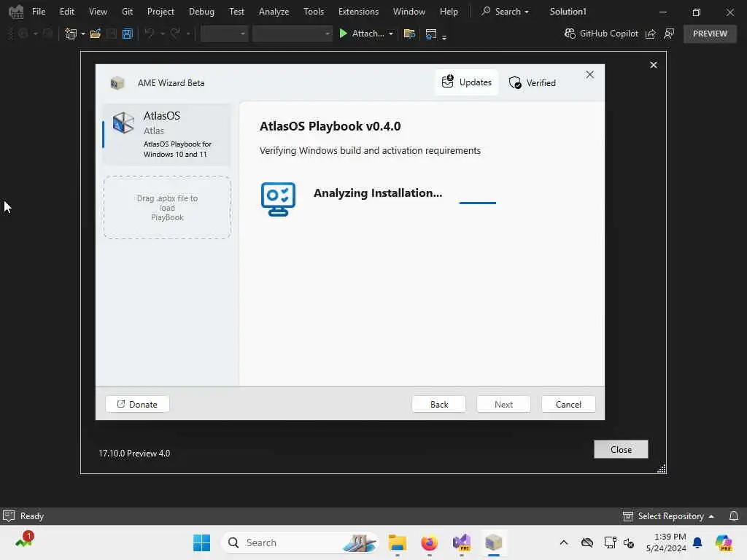Open the Updates tab in AME Wizard

(466, 82)
